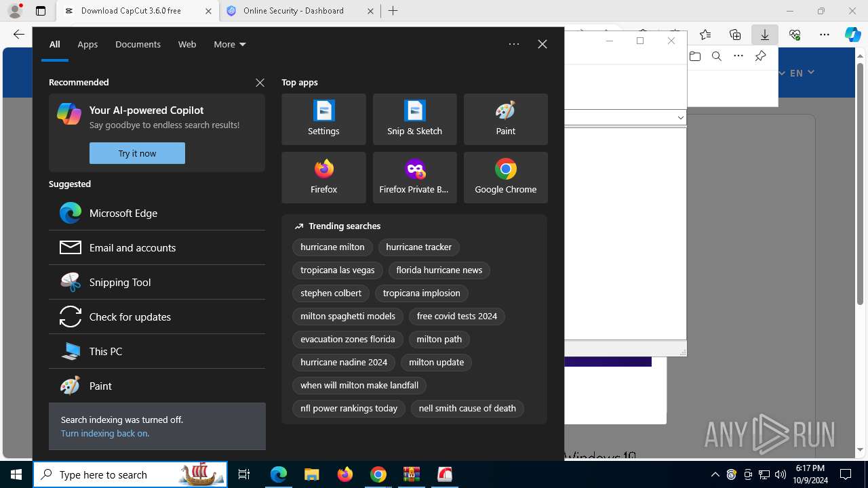
Task: Close the search panel
Action: (x=542, y=44)
